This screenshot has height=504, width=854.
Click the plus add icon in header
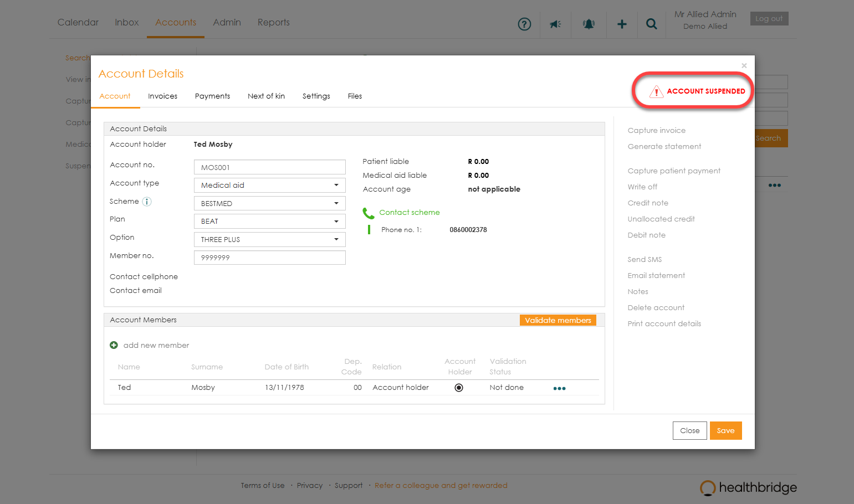(x=622, y=24)
